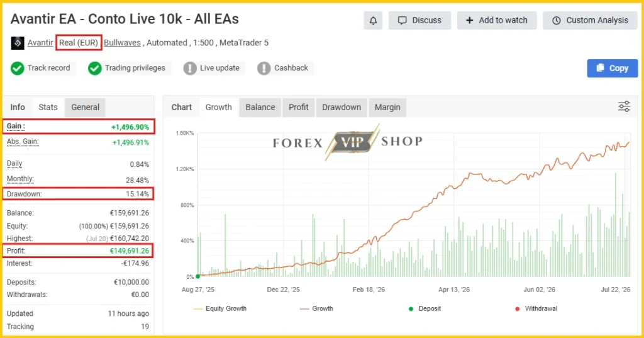Click the Monthly label

[x=20, y=179]
